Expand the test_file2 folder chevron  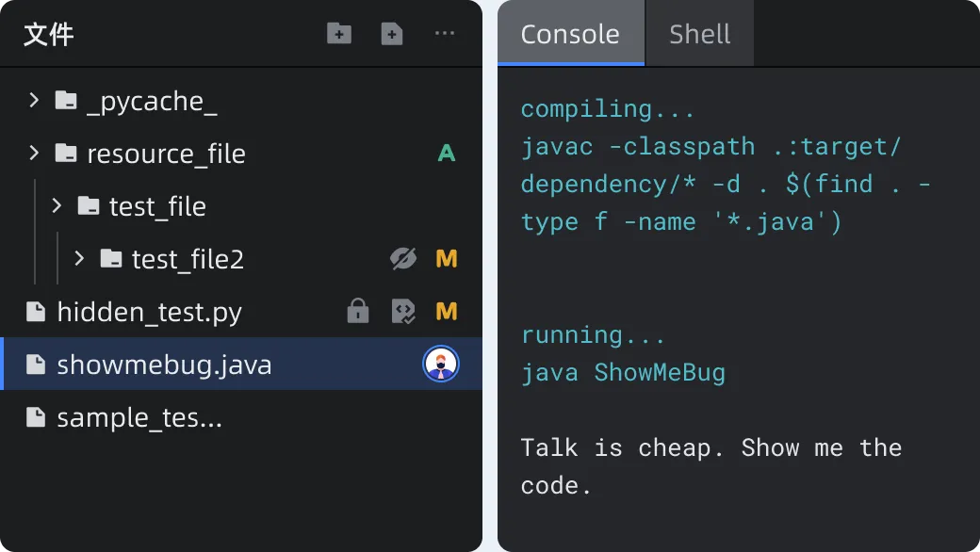click(x=80, y=258)
